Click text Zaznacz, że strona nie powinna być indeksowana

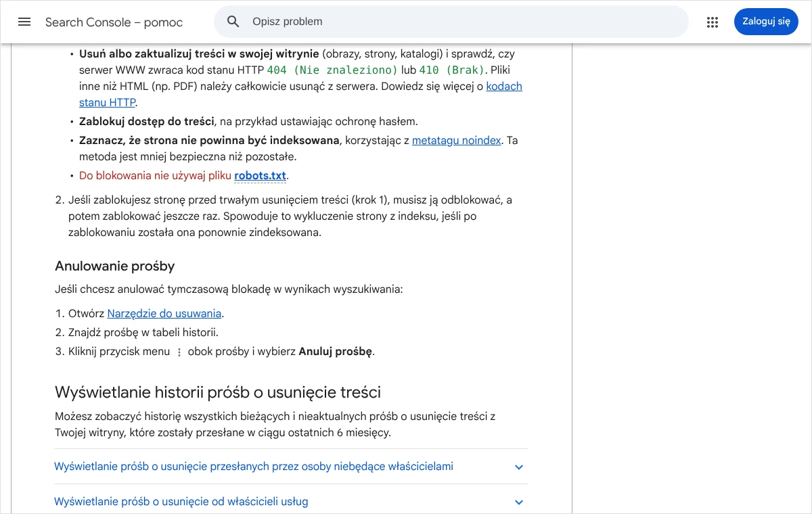pos(209,141)
